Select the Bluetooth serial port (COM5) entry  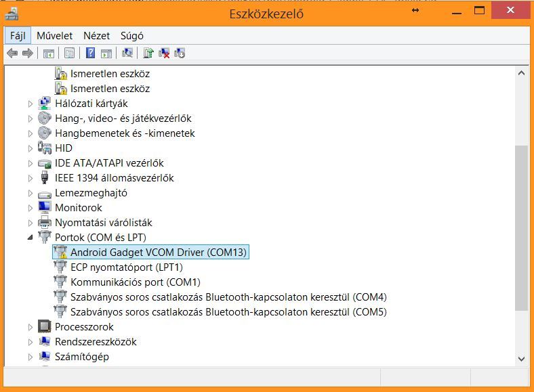pos(228,311)
